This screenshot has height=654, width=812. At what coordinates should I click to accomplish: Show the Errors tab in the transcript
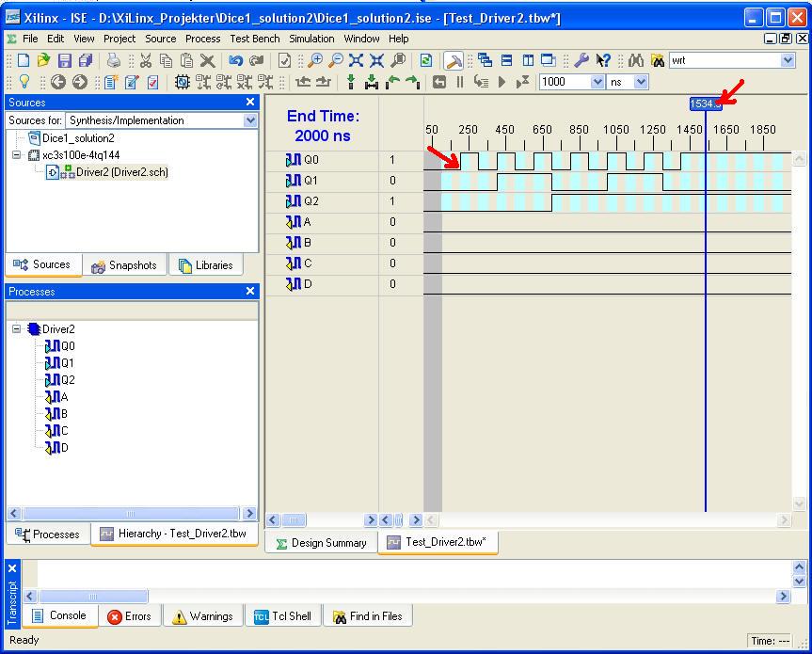(130, 616)
